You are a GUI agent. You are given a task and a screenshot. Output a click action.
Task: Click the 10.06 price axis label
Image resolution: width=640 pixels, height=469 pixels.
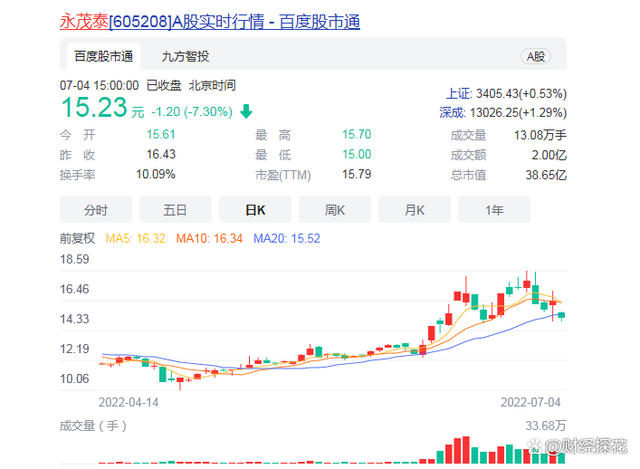click(74, 379)
